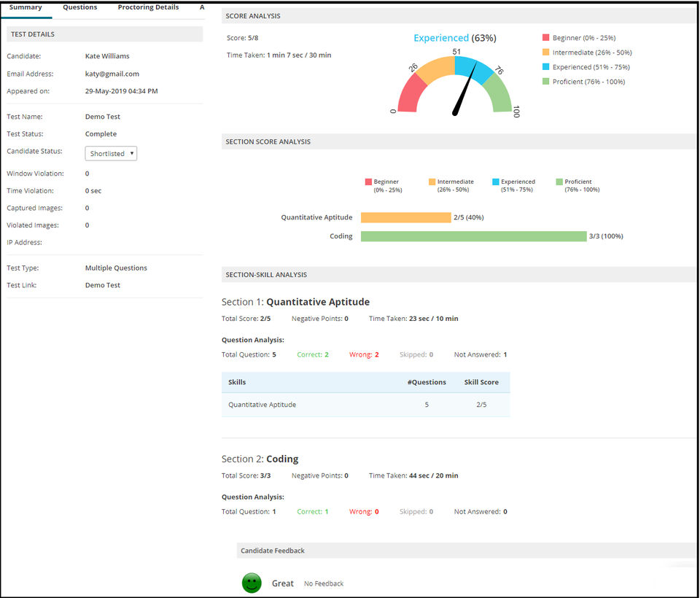Click the orange Intermediate swatch in score legend
This screenshot has width=700, height=598.
click(x=545, y=53)
